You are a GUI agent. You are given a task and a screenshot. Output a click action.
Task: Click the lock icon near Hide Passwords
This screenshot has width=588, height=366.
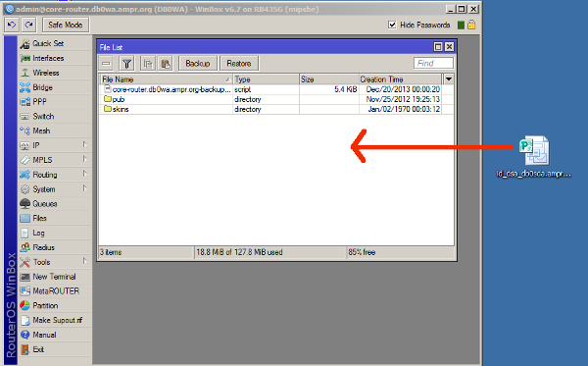click(x=471, y=25)
